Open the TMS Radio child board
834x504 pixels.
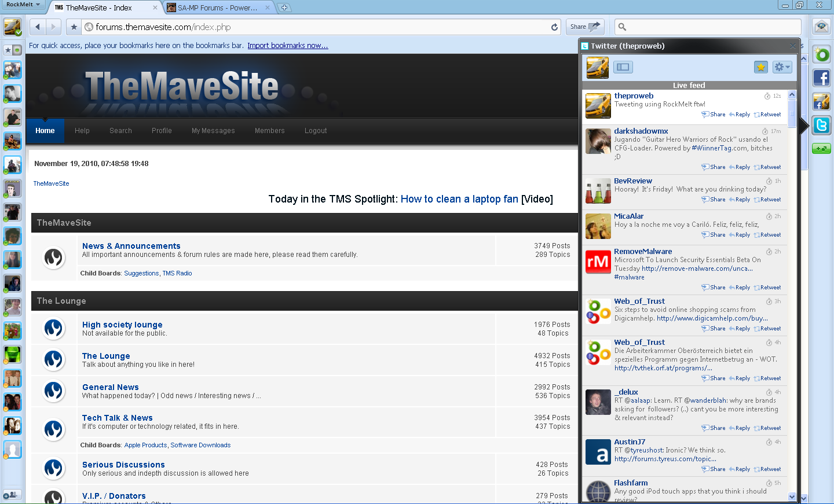(177, 273)
